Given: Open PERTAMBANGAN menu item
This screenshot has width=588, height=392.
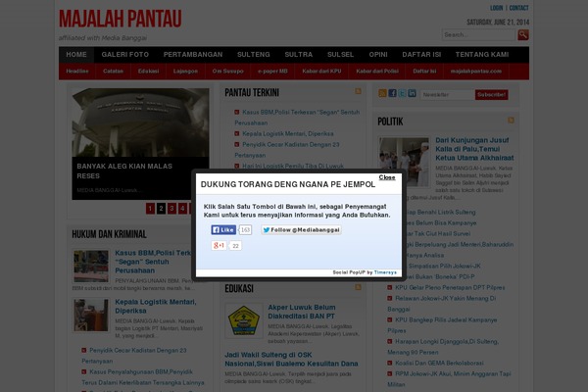Looking at the screenshot, I should click(193, 55).
